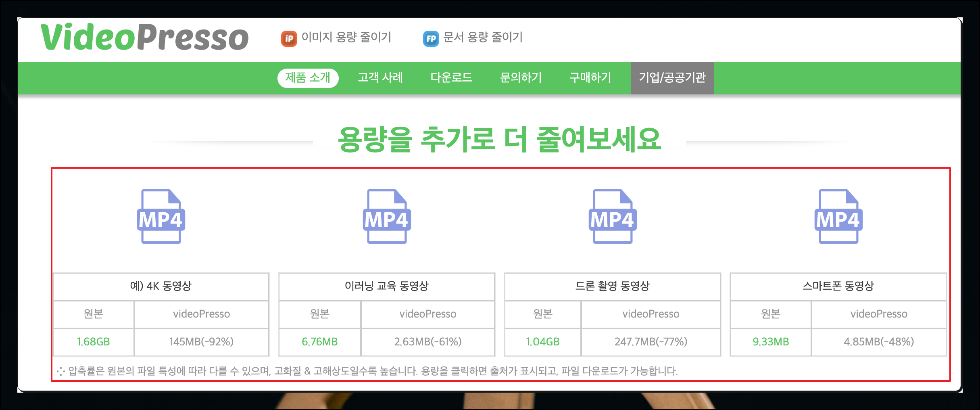Click the 1.68GB original size link
Image resolution: width=980 pixels, height=410 pixels.
(93, 342)
